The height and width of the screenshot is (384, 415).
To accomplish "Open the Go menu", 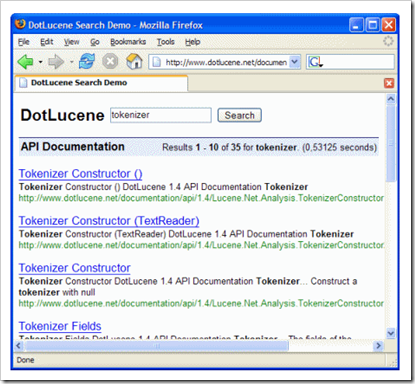I will coord(95,42).
